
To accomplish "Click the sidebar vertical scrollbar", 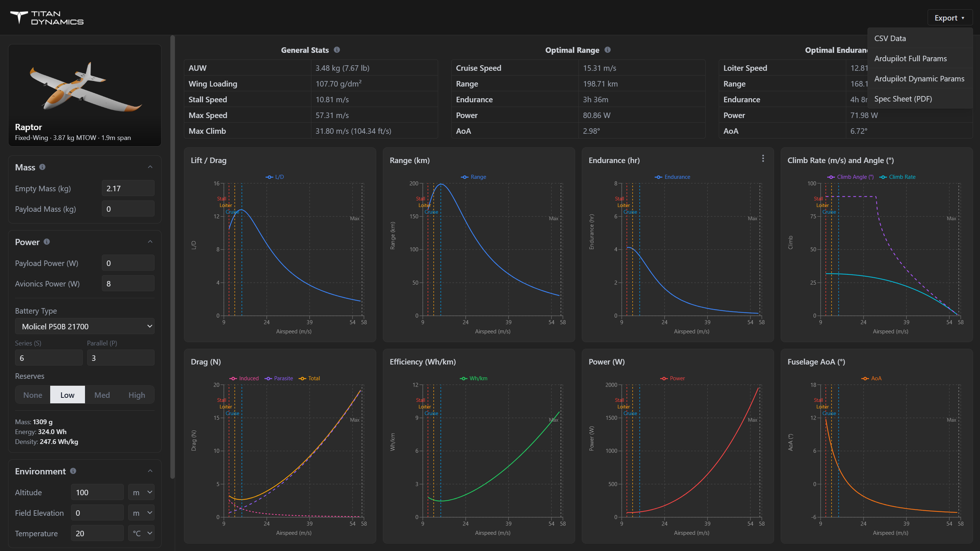I will point(172,257).
